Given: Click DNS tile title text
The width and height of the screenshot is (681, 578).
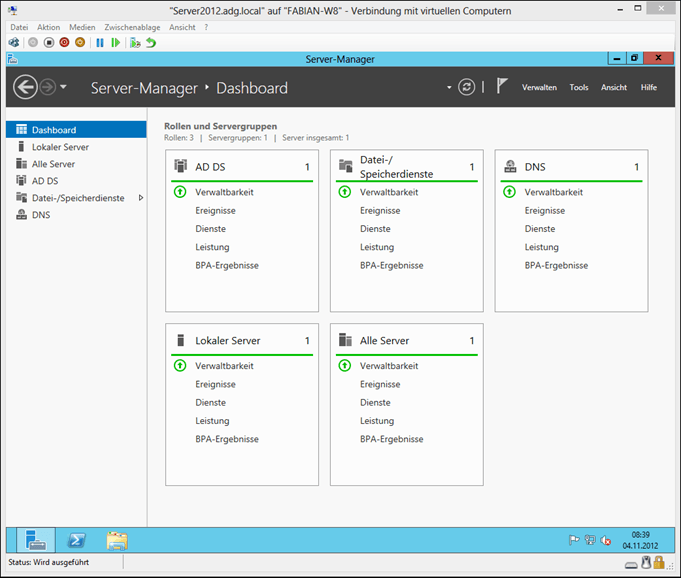Looking at the screenshot, I should coord(535,167).
